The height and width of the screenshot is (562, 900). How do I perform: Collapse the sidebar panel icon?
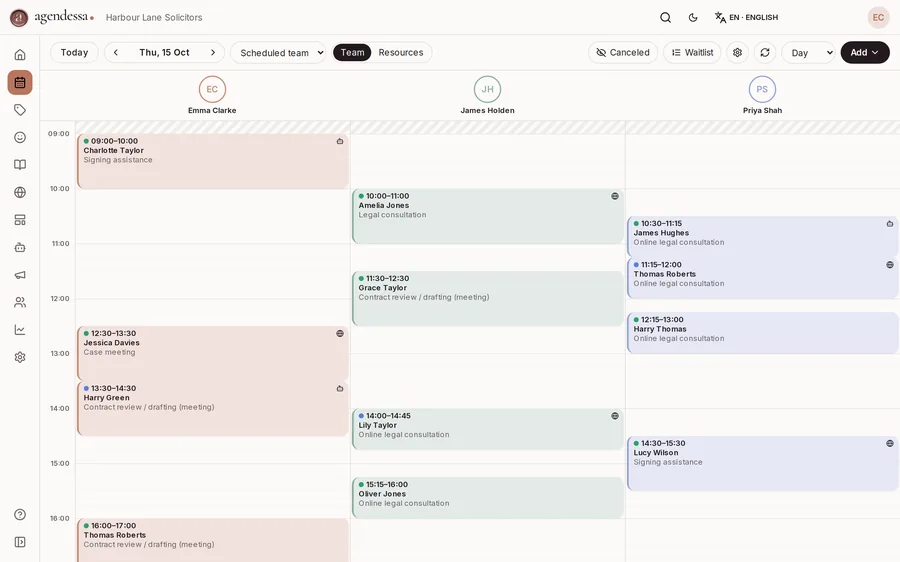pyautogui.click(x=20, y=542)
